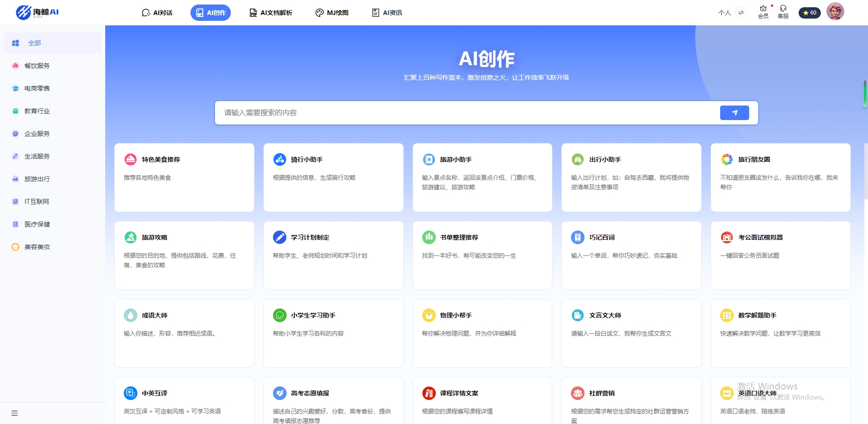This screenshot has height=424, width=868.
Task: Click description text 找到一本好书，有可能改变您的一生
Action: pos(469,255)
